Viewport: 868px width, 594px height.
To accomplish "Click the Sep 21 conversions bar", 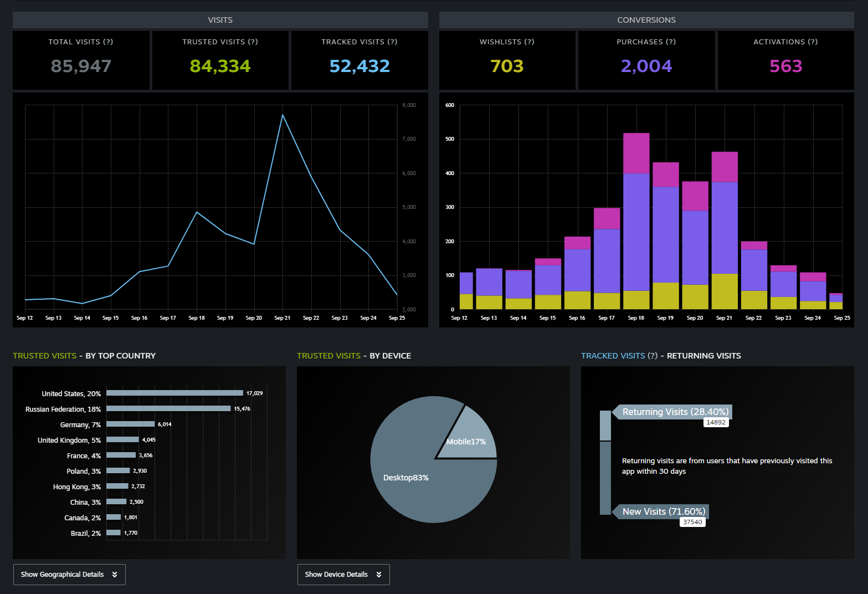I will point(725,231).
